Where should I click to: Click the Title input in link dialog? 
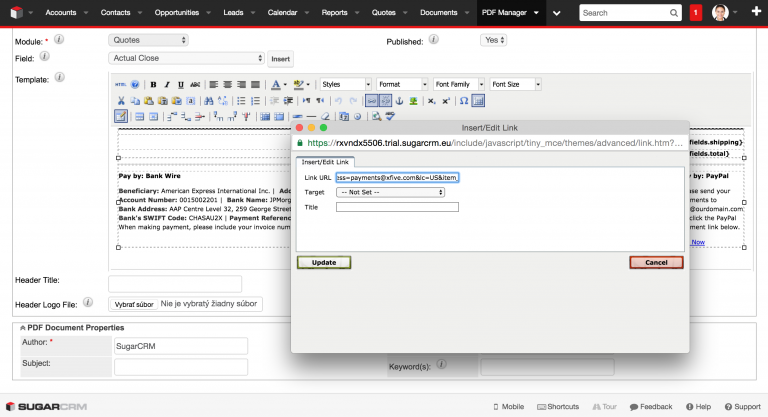pos(397,207)
